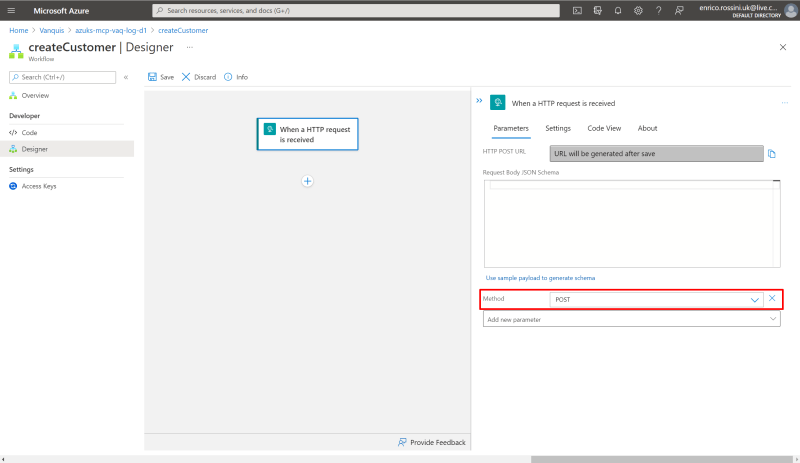Open trigger panel ellipsis menu

pyautogui.click(x=784, y=103)
